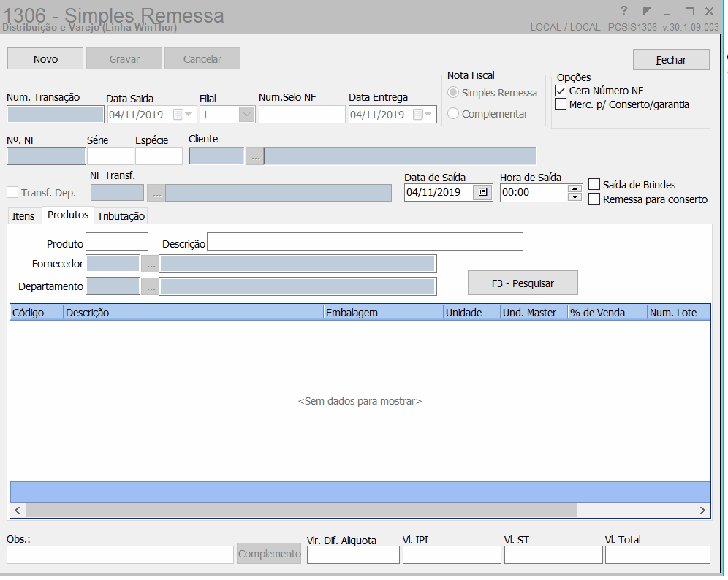Open Fornecedor lookup ellipsis button

point(151,264)
